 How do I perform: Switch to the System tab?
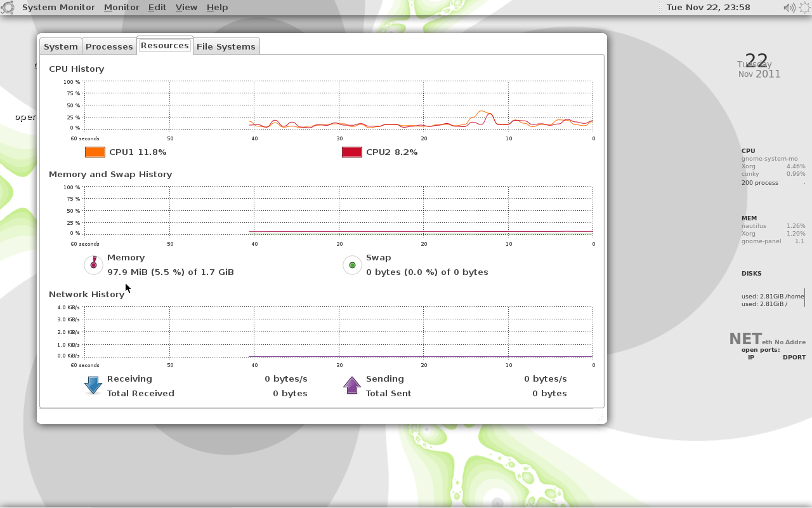coord(60,46)
